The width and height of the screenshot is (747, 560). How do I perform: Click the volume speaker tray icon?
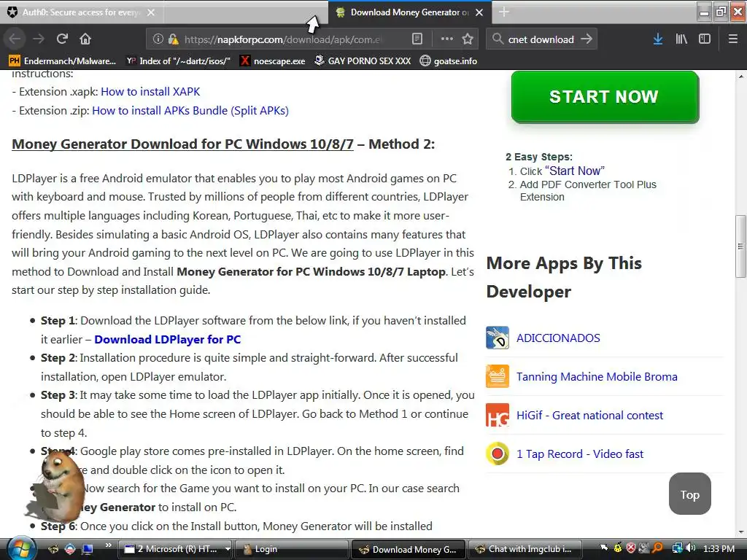pos(690,548)
